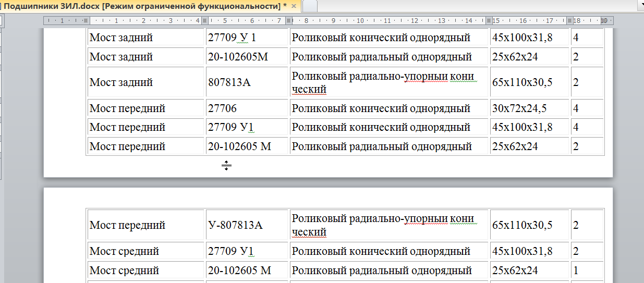This screenshot has height=283, width=644.
Task: Click quantity '2' in the 807813А row
Action: point(576,82)
